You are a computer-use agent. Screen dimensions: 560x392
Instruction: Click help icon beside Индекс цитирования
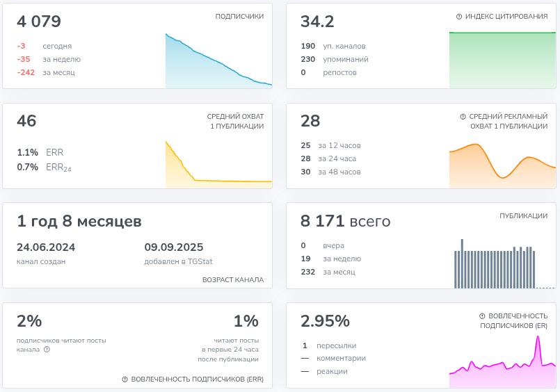pos(459,17)
